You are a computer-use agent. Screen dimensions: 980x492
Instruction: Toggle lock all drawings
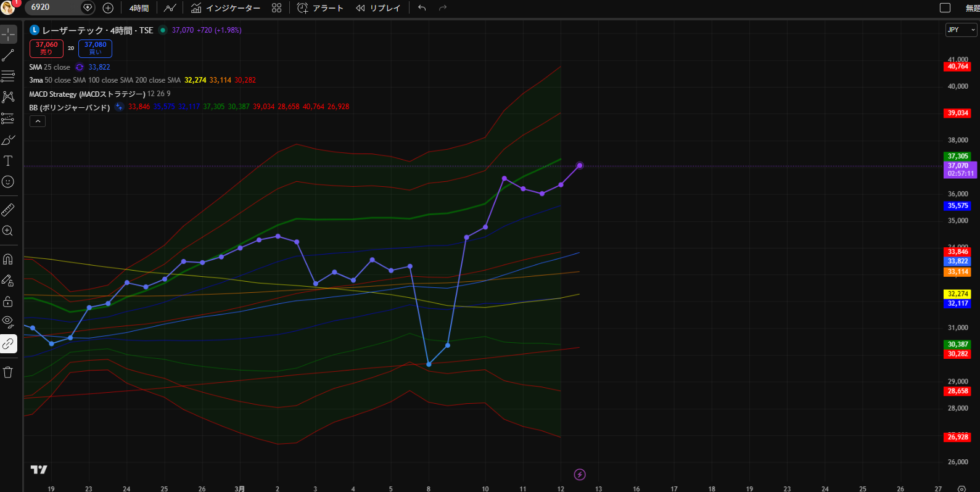pos(8,301)
